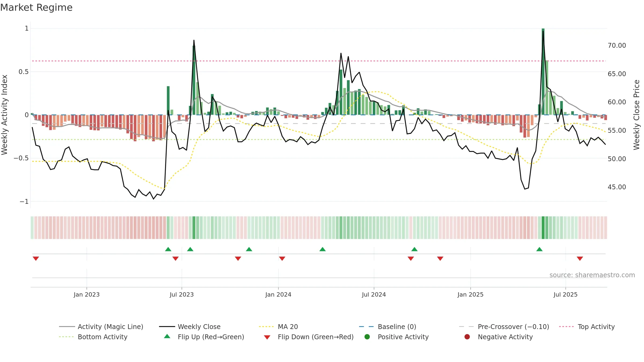Toggle the Pre-Crossover (−0.10) legend entry
This screenshot has width=644, height=362.
click(x=504, y=327)
